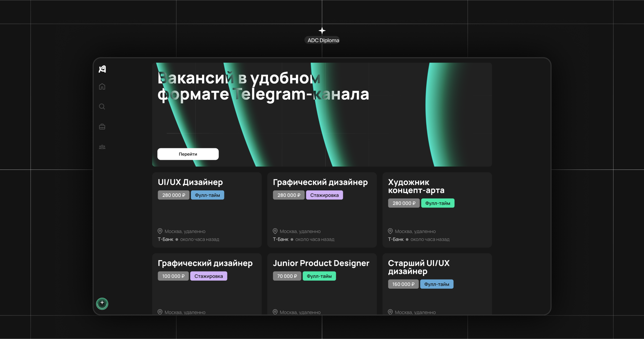The height and width of the screenshot is (339, 644).
Task: Click Т-Банк company on UI/UX Дизайнер card
Action: pos(165,239)
